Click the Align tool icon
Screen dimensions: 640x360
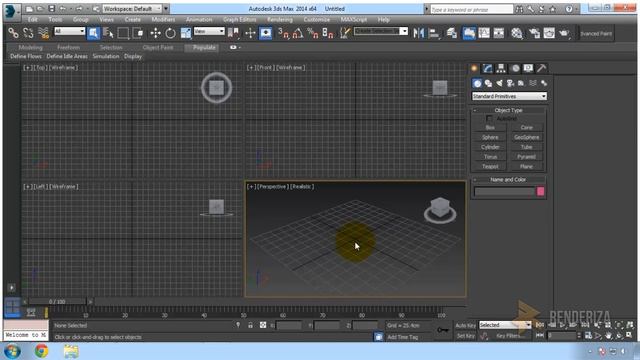tap(434, 33)
